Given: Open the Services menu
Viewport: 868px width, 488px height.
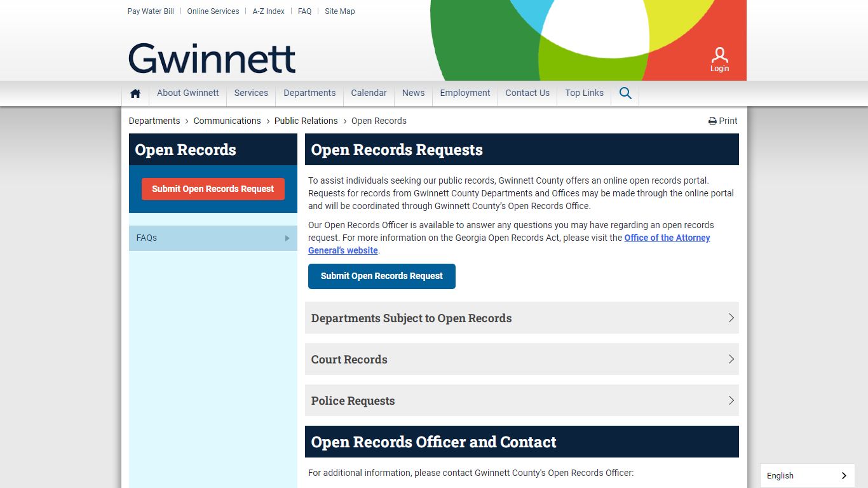Looking at the screenshot, I should (251, 93).
